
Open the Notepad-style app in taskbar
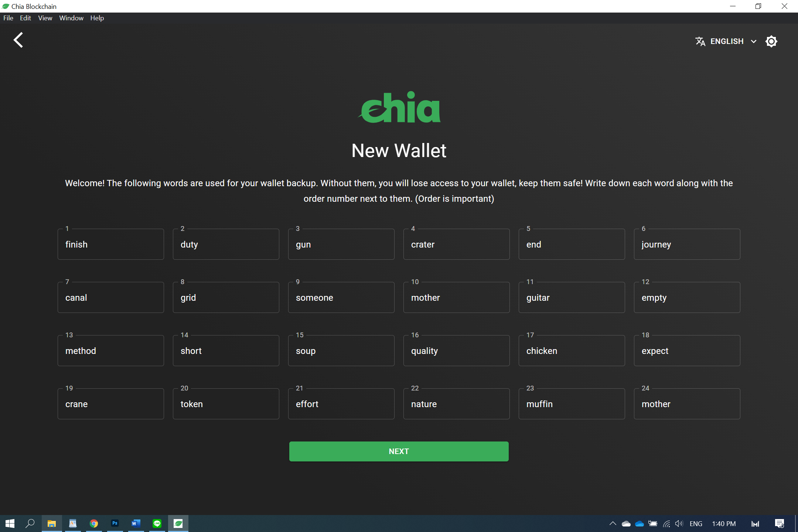tap(73, 524)
